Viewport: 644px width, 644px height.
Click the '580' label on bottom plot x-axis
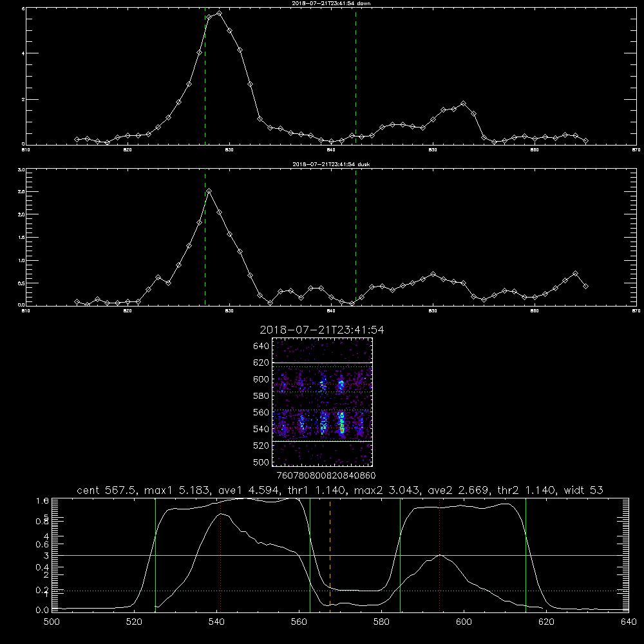pyautogui.click(x=381, y=622)
